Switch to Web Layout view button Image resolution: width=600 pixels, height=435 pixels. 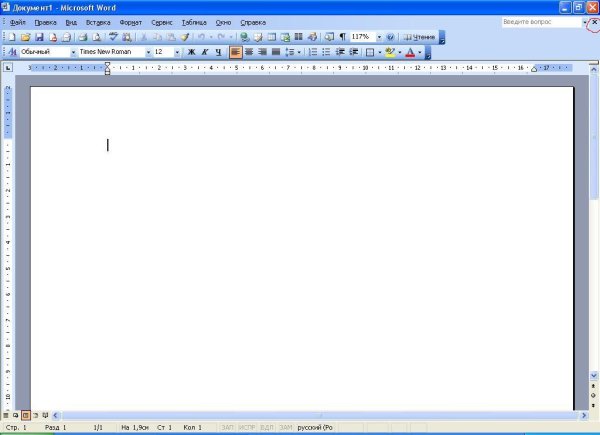point(15,415)
